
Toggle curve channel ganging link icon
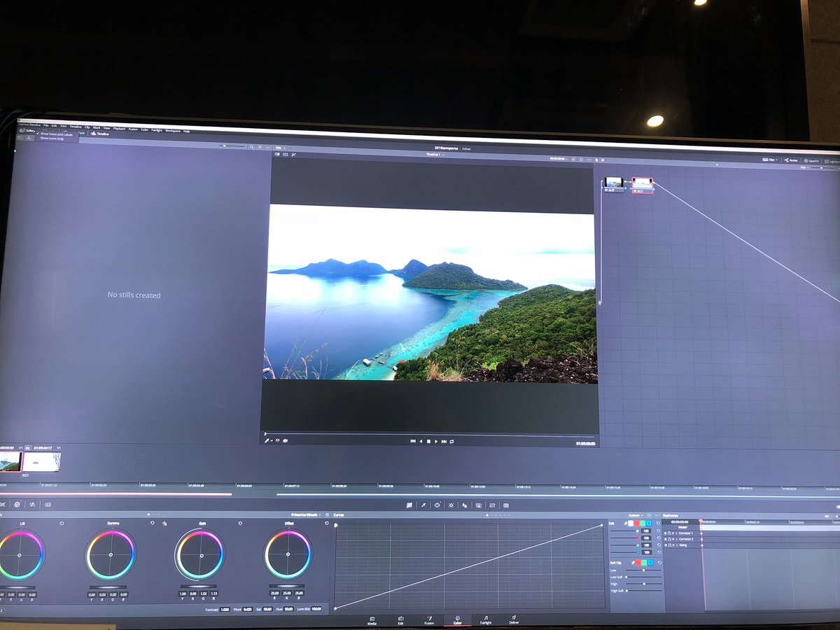[x=626, y=523]
